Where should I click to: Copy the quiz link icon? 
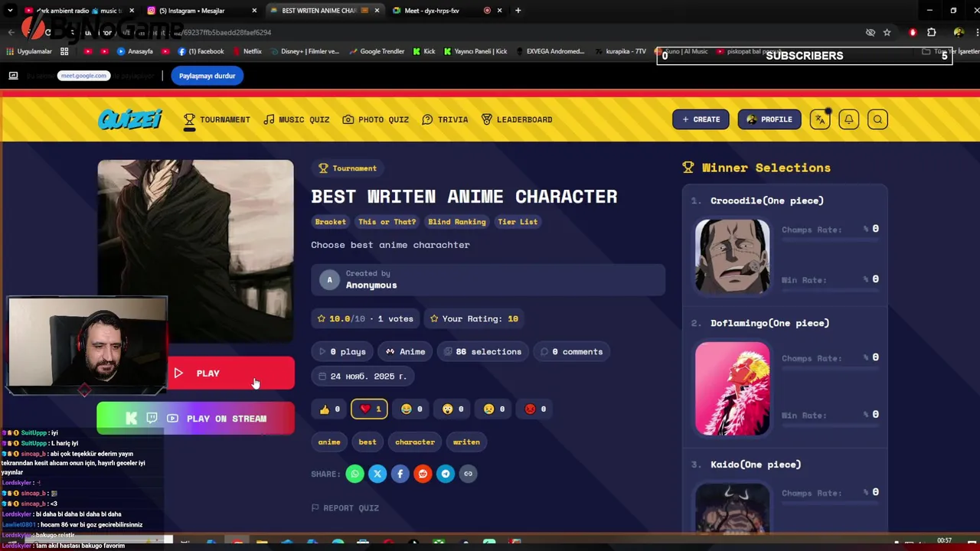(x=468, y=474)
